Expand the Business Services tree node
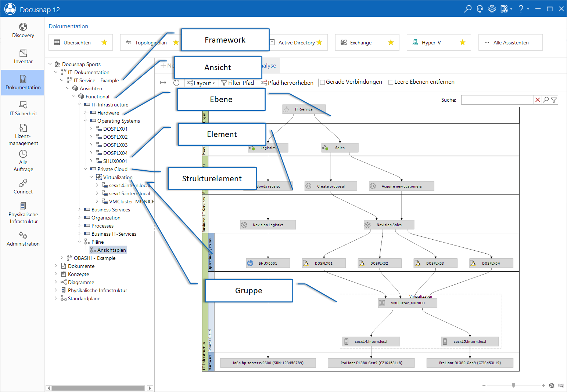This screenshot has width=567, height=392. click(x=79, y=210)
